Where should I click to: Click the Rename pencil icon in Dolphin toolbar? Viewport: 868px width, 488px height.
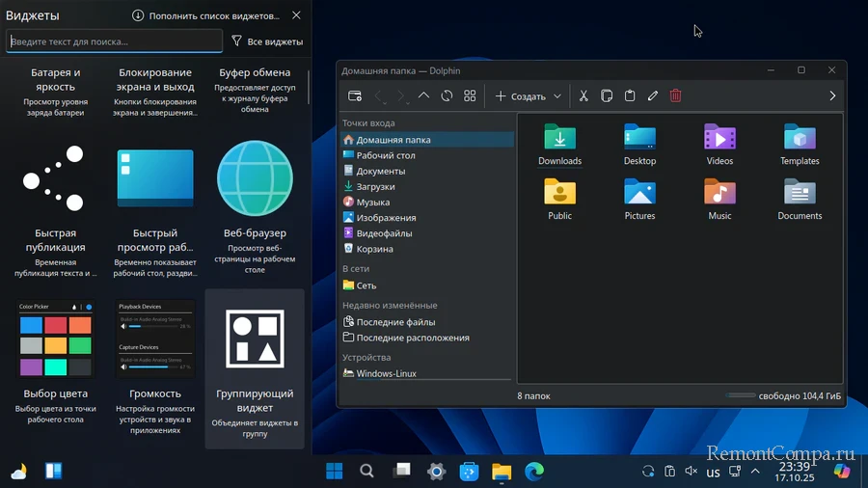[653, 95]
